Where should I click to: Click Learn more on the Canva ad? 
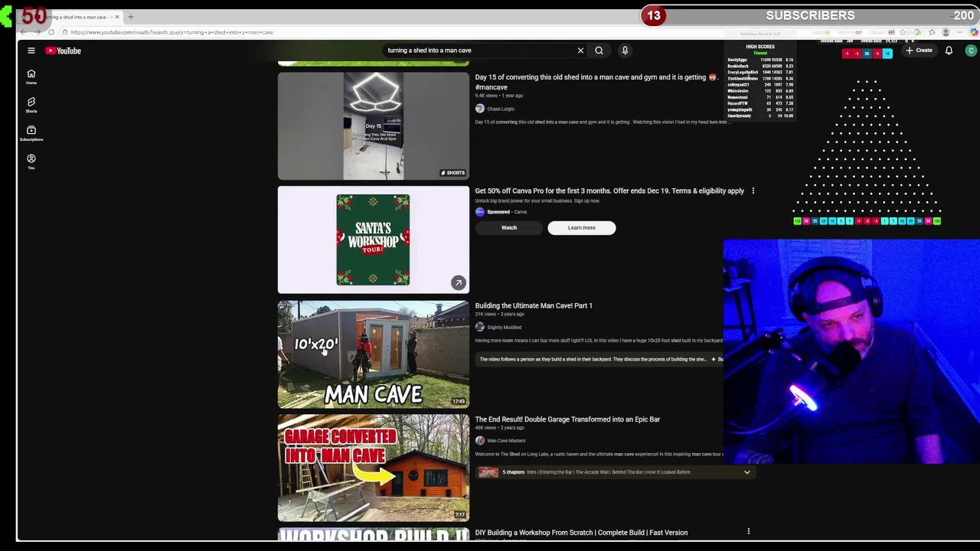coord(581,227)
